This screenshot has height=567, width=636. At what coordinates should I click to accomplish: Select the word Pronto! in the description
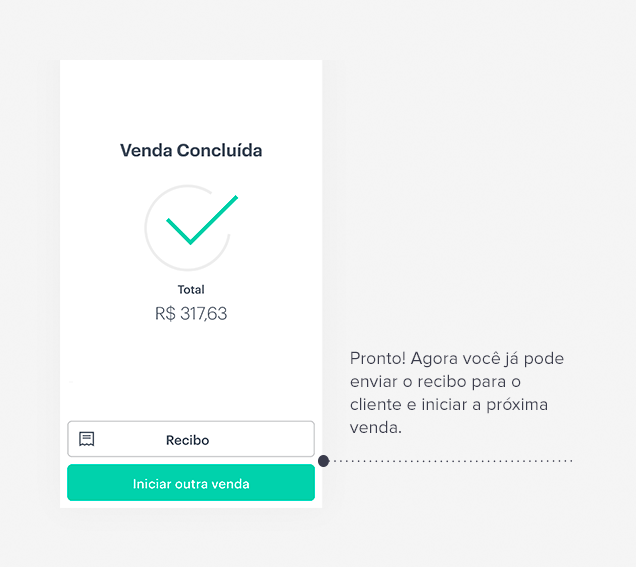coord(378,359)
